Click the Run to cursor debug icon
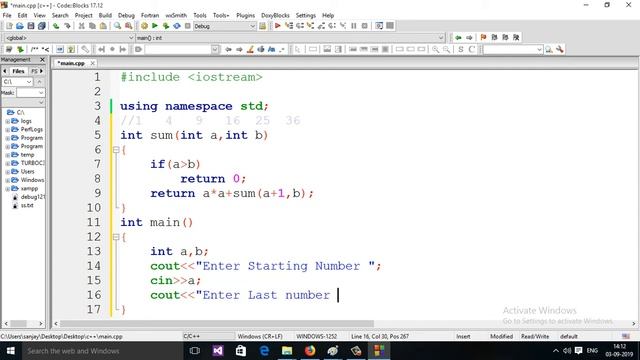 click(x=289, y=26)
